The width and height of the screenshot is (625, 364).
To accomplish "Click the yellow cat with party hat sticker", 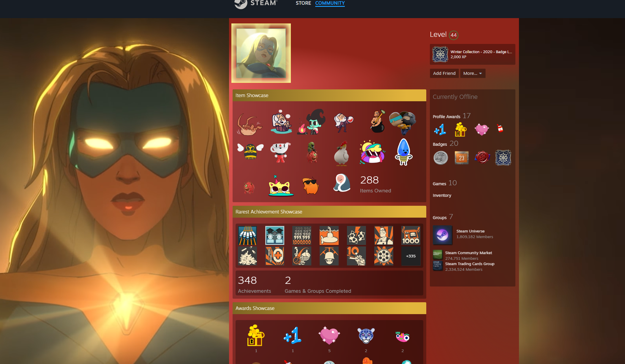I will point(281,186).
